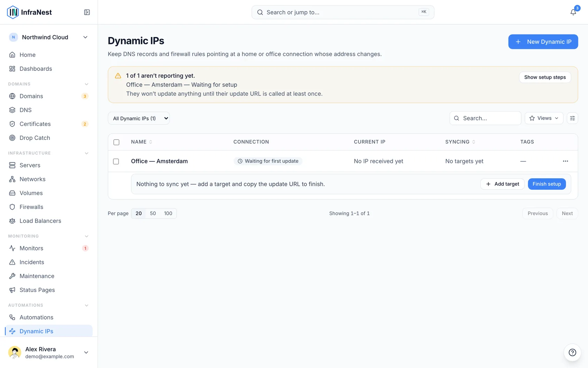Screen dimensions: 588x368
Task: Click the InfraNest logo
Action: click(29, 12)
